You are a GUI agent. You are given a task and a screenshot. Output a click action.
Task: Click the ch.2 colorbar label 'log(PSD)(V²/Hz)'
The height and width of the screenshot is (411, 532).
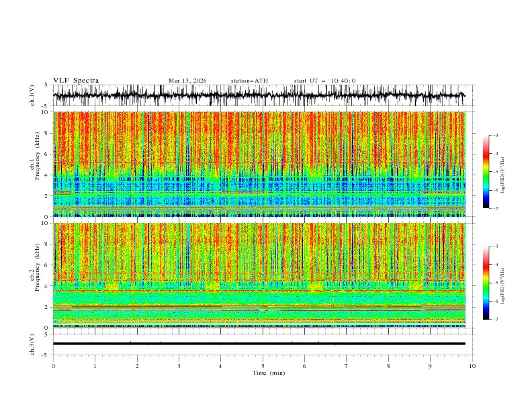[503, 286]
